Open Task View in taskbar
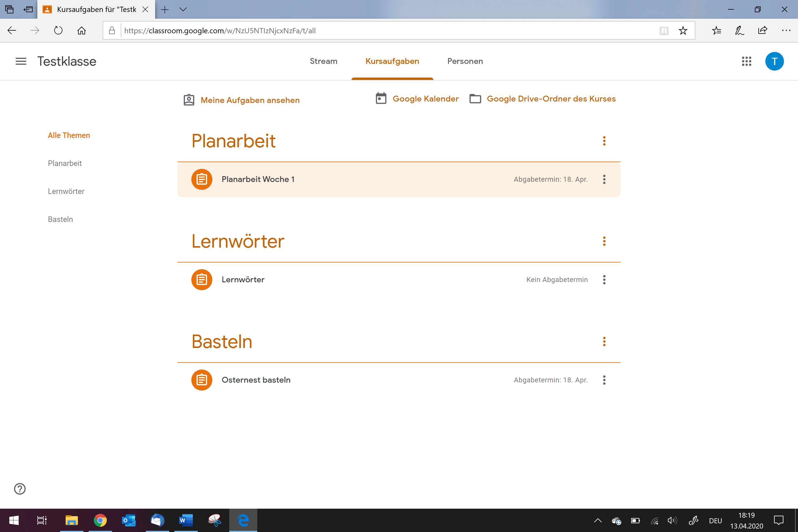The width and height of the screenshot is (798, 532). click(x=42, y=520)
